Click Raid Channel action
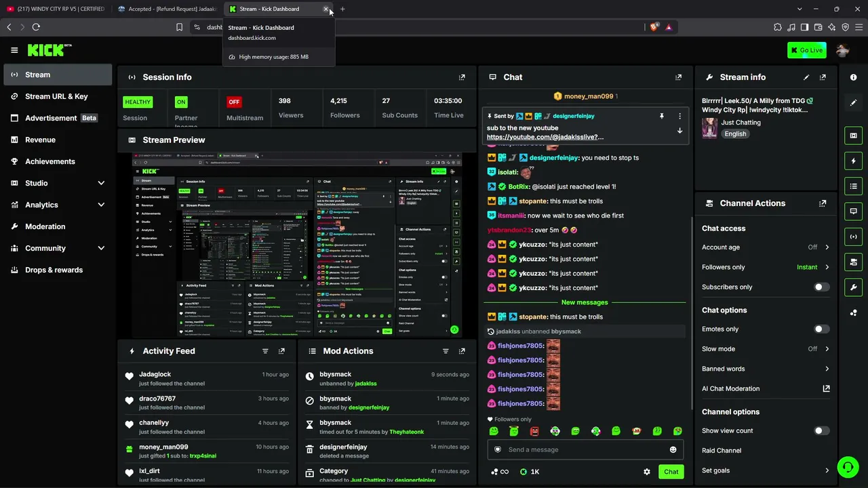Screen dimensions: 868x488 (722, 450)
